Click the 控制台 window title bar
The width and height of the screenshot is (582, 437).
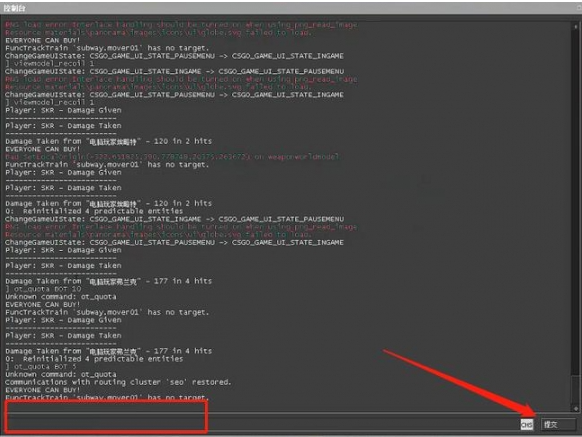(x=291, y=8)
